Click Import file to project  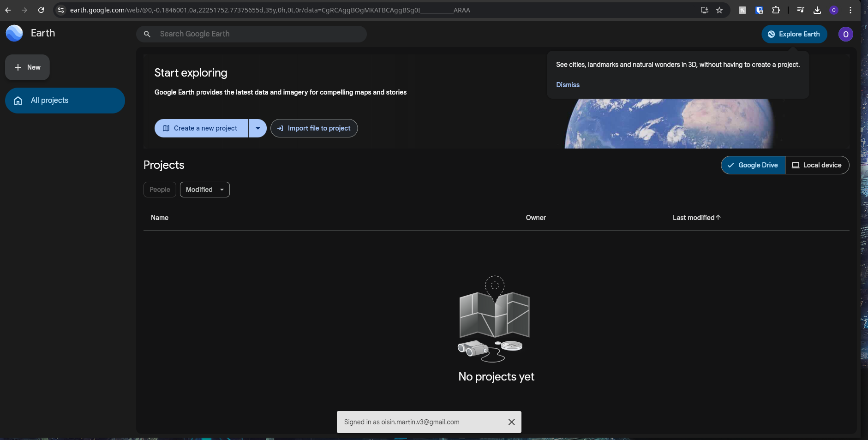point(314,128)
